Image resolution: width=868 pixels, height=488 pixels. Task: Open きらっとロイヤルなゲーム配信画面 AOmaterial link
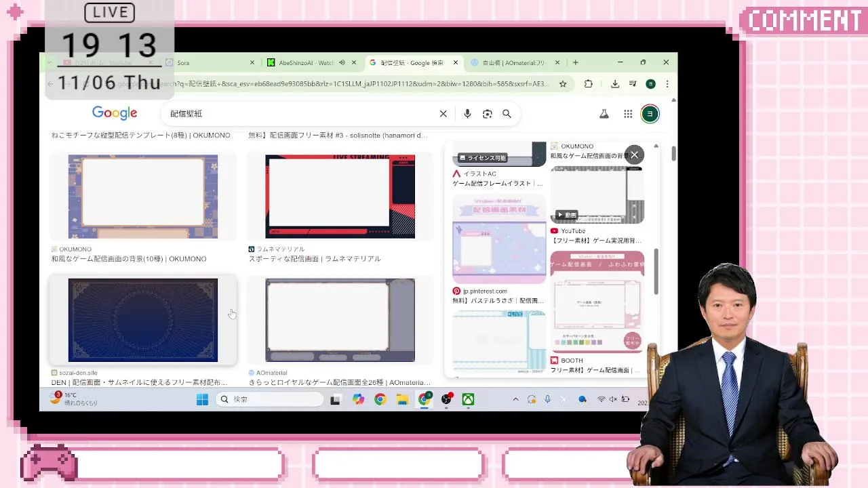click(x=340, y=382)
